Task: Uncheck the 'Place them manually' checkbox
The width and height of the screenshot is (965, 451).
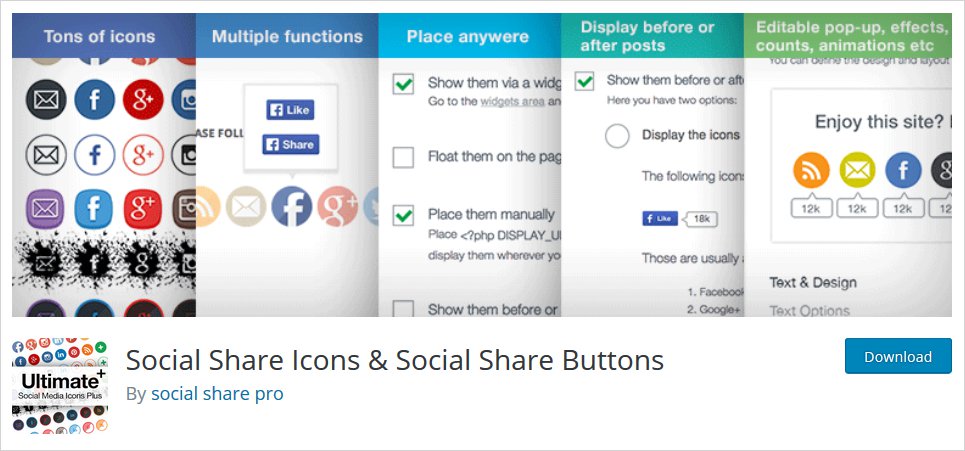Action: (403, 214)
